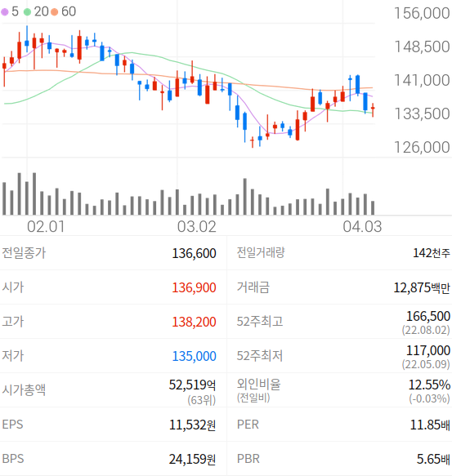Click the 거래금 value 12,875백만
Screen dimensions: 452x476
pyautogui.click(x=422, y=287)
